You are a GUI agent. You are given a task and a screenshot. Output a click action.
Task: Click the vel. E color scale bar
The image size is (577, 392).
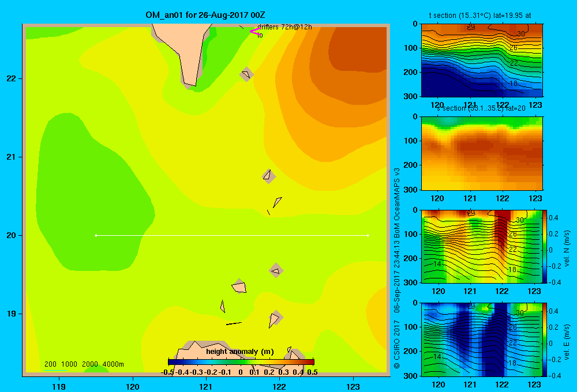(545, 340)
